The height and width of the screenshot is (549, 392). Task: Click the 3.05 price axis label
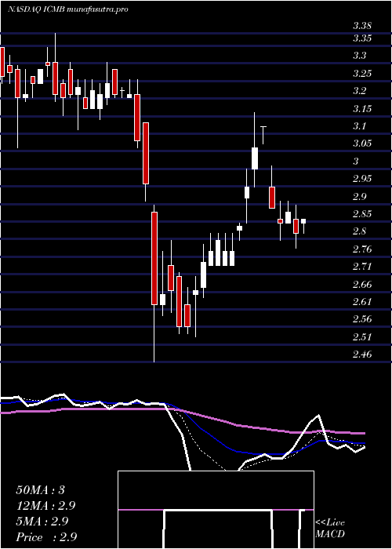click(362, 144)
